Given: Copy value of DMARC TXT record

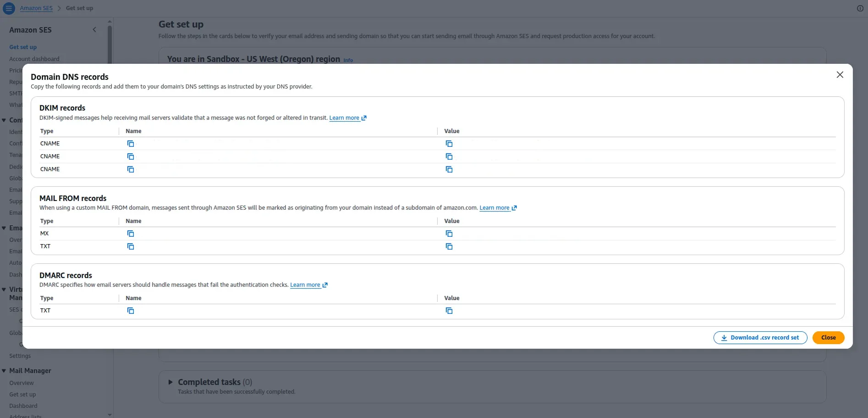Looking at the screenshot, I should coord(449,311).
